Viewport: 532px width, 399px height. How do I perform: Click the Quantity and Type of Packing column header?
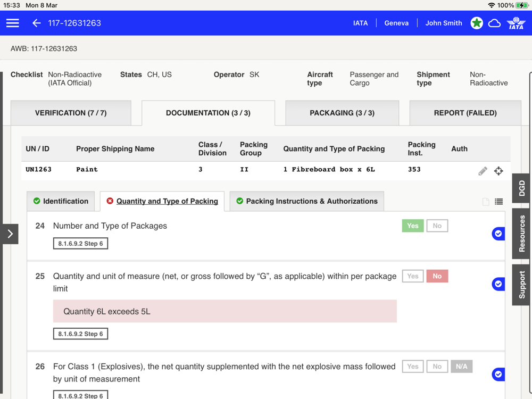tap(334, 148)
